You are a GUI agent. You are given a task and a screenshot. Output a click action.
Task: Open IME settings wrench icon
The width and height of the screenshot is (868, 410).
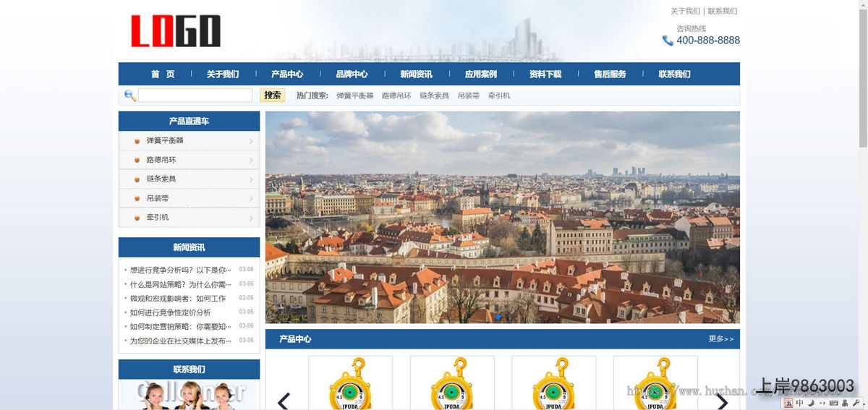click(x=856, y=403)
